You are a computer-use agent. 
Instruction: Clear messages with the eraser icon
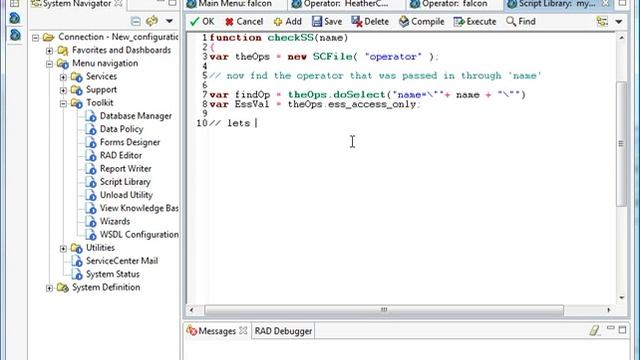[594, 330]
